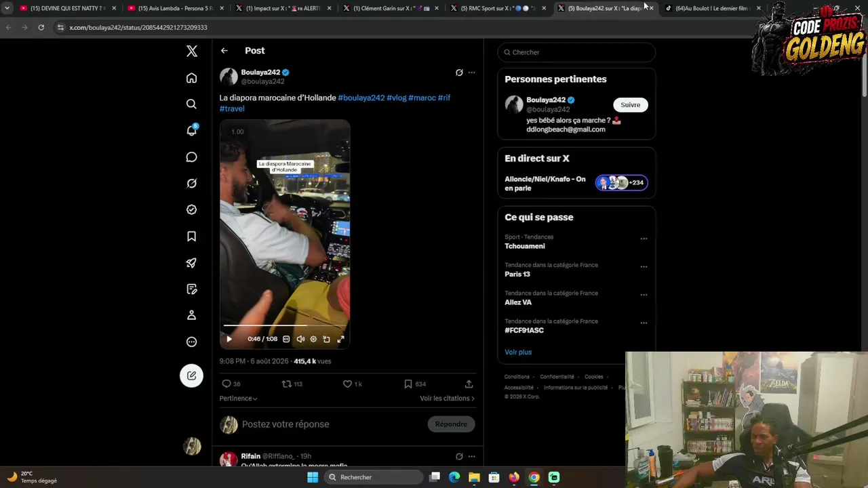Image resolution: width=868 pixels, height=488 pixels.
Task: Switch to Impact sur X tab
Action: (x=283, y=8)
